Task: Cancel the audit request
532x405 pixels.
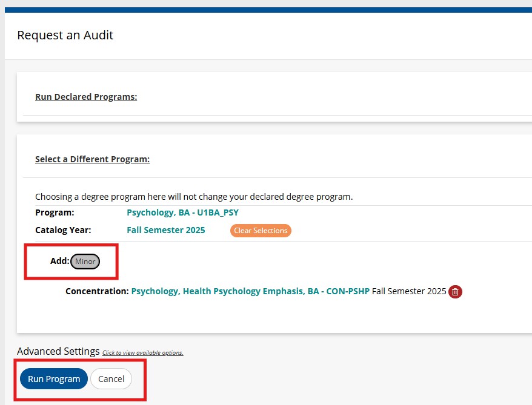Action: pyautogui.click(x=111, y=378)
